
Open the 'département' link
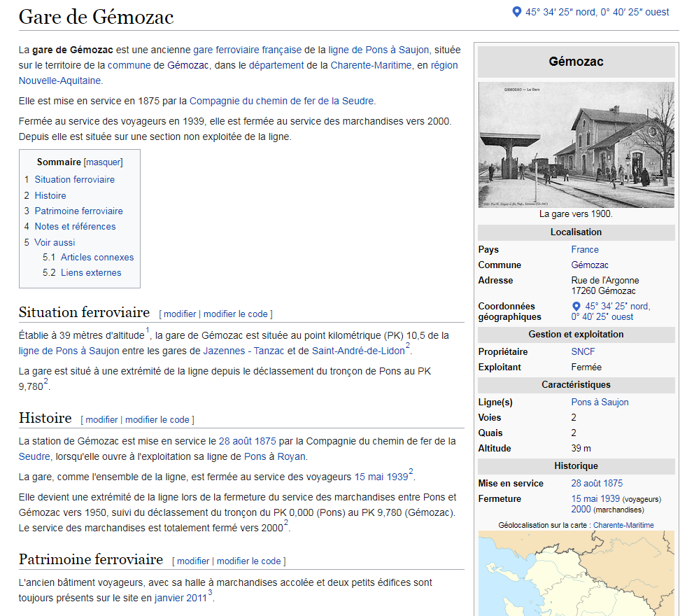pyautogui.click(x=276, y=65)
